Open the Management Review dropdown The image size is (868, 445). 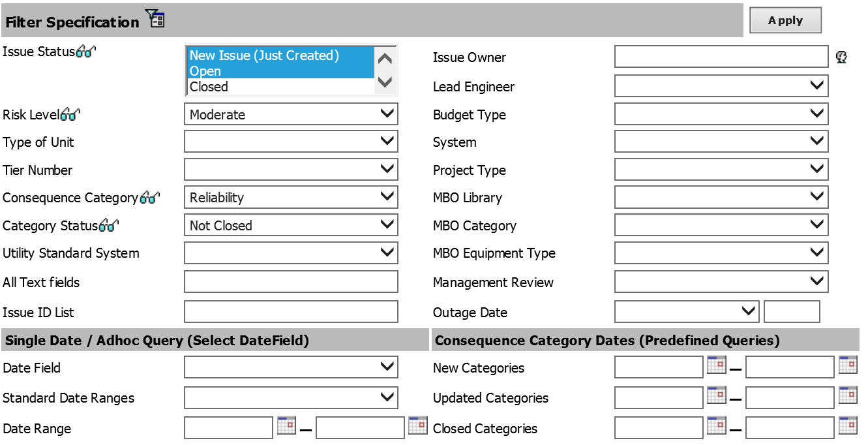[721, 282]
